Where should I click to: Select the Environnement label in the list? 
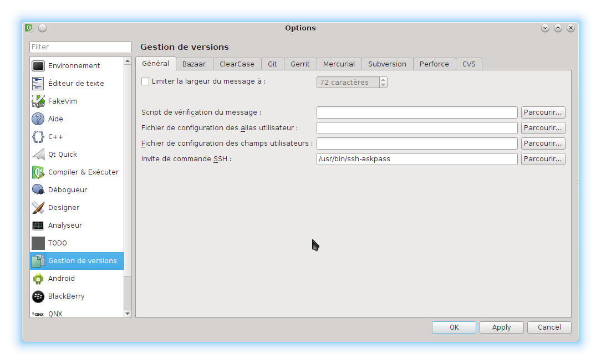[x=74, y=66]
